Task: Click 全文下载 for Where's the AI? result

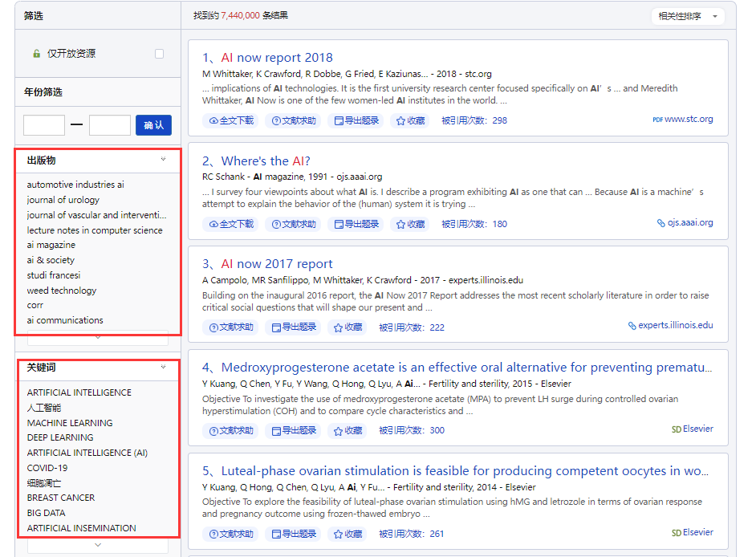Action: point(231,224)
